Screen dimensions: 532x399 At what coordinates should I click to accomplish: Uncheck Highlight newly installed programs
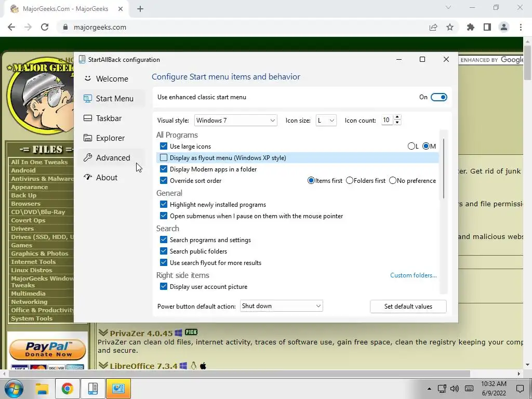click(x=164, y=205)
